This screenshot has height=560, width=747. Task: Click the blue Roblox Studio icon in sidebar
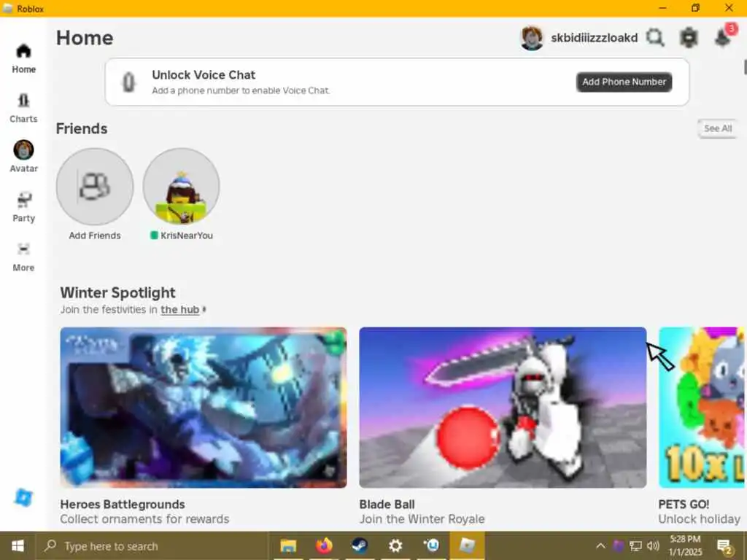coord(23,497)
